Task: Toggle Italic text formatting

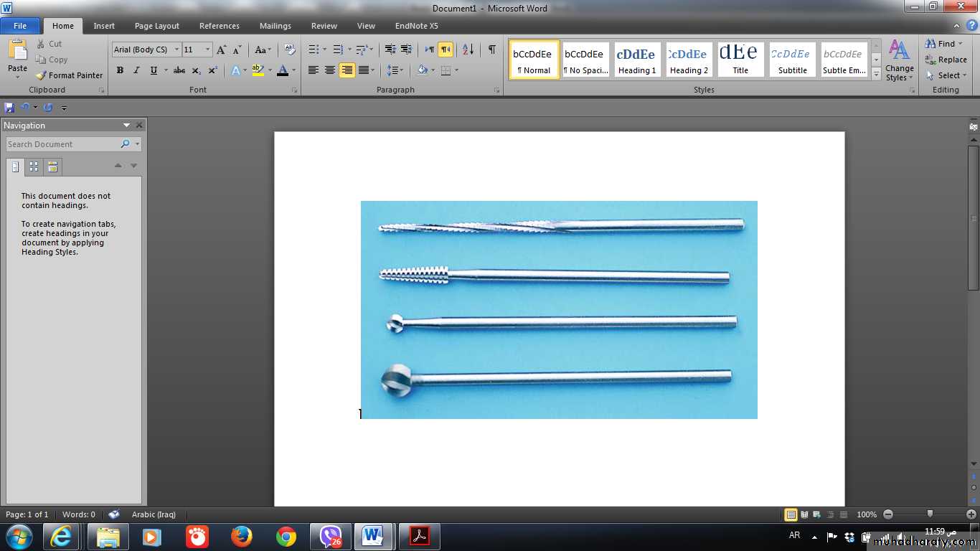Action: tap(136, 70)
